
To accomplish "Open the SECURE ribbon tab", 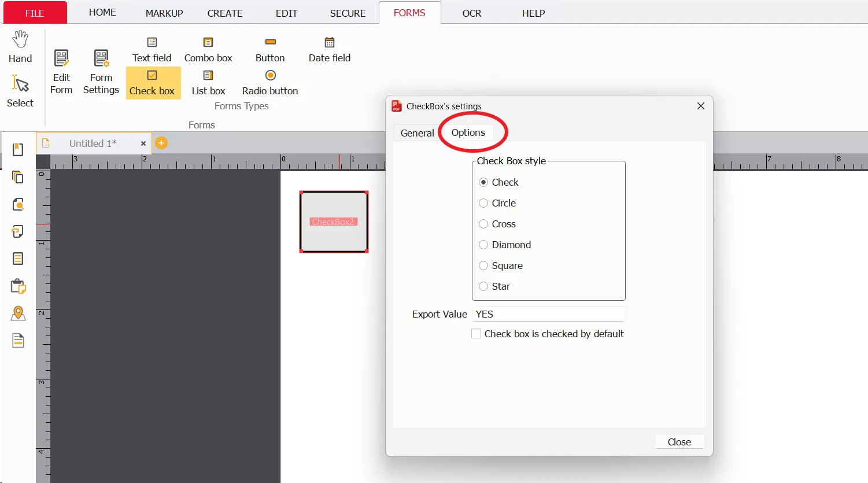I will click(x=348, y=13).
